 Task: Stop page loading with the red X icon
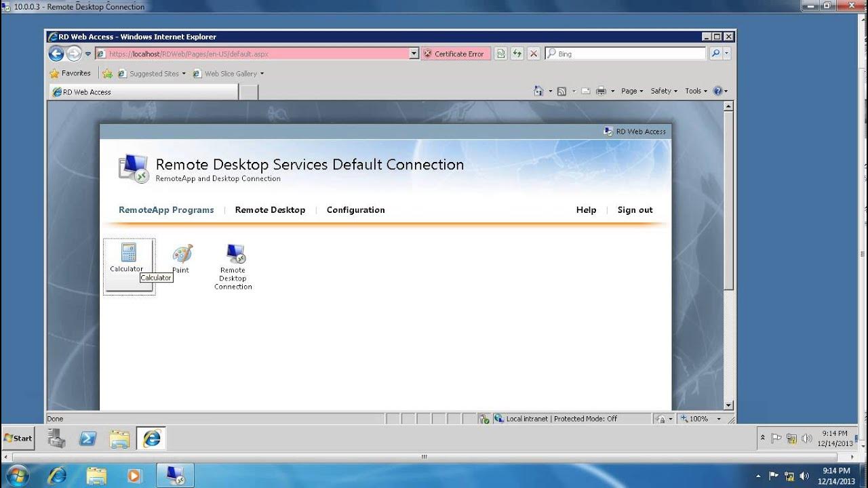tap(534, 54)
